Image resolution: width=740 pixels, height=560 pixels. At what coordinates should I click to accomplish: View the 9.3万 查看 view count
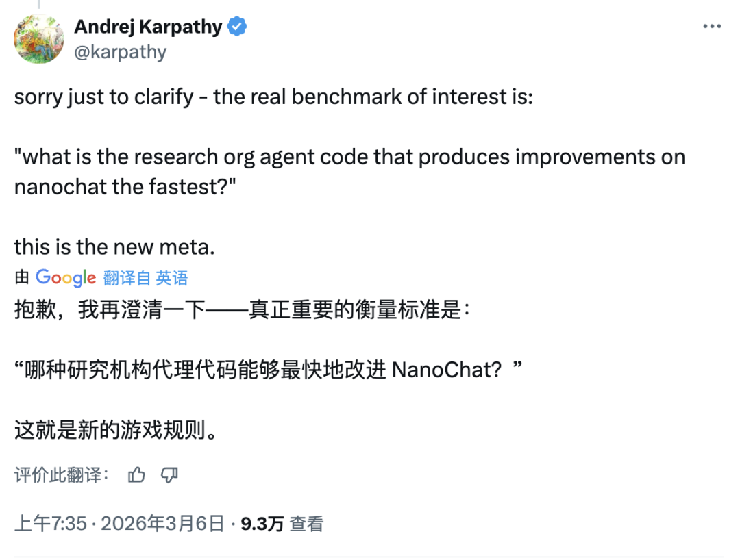(x=282, y=524)
